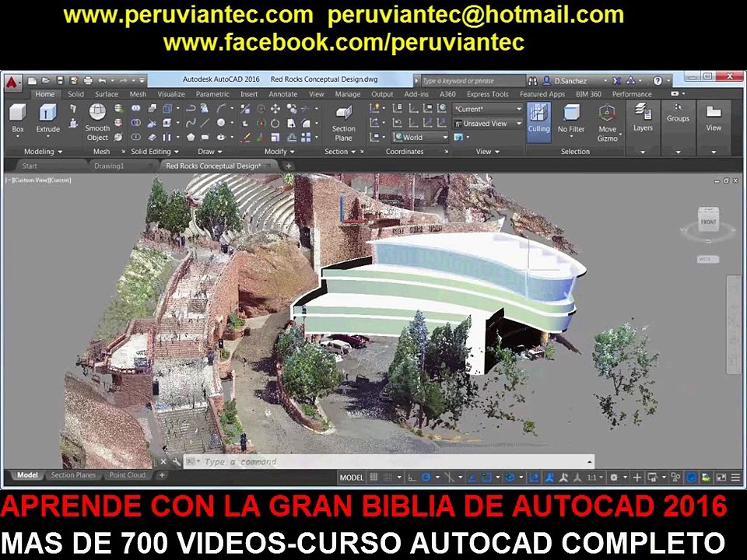Open the *Current* visual style dropdown
747x560 pixels.
(488, 109)
